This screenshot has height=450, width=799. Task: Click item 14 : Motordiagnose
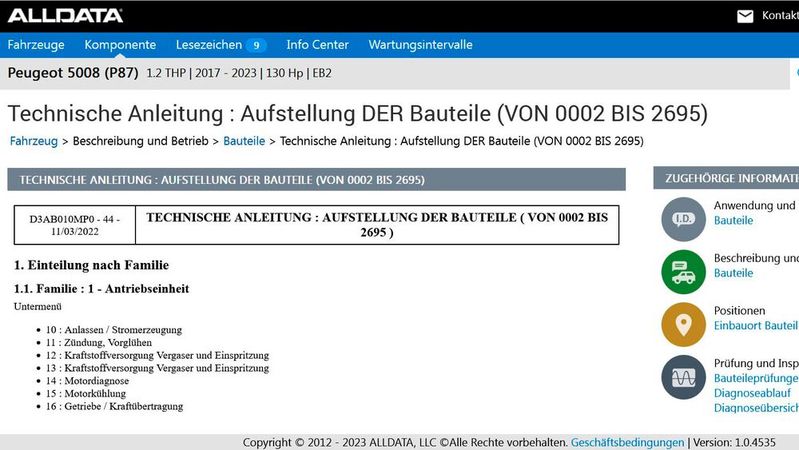(x=87, y=381)
